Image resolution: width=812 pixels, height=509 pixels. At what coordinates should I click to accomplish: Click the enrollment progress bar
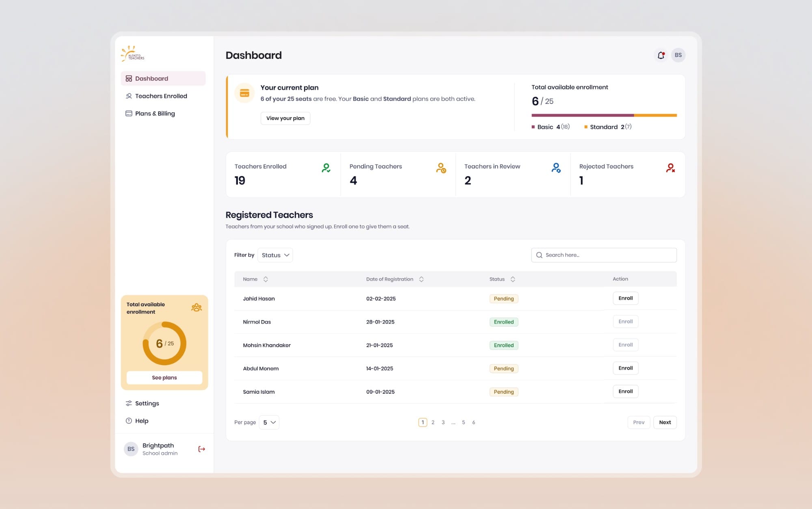tap(604, 115)
